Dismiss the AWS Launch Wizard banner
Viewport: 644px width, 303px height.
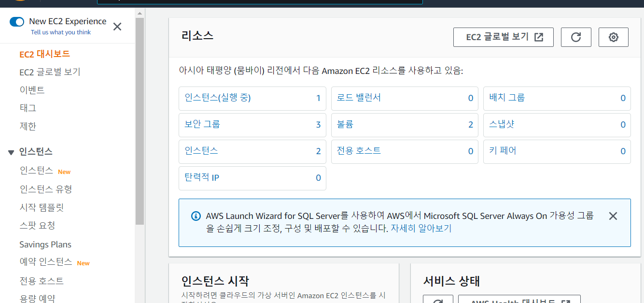tap(613, 216)
